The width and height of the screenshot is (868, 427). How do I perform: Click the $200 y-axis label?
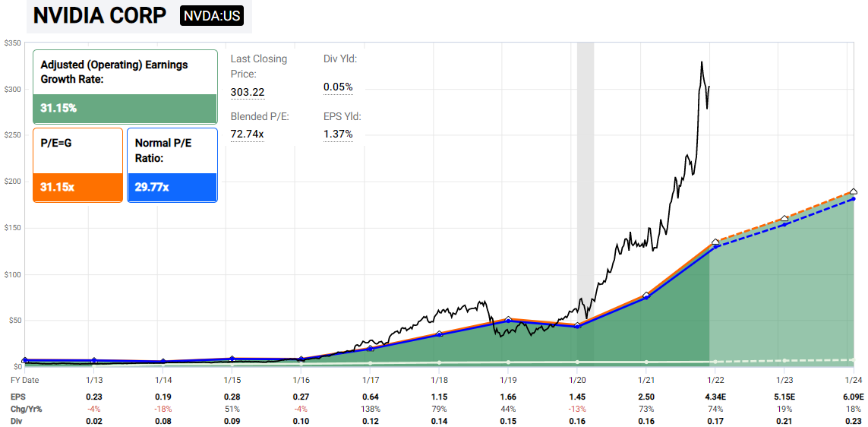[x=11, y=182]
